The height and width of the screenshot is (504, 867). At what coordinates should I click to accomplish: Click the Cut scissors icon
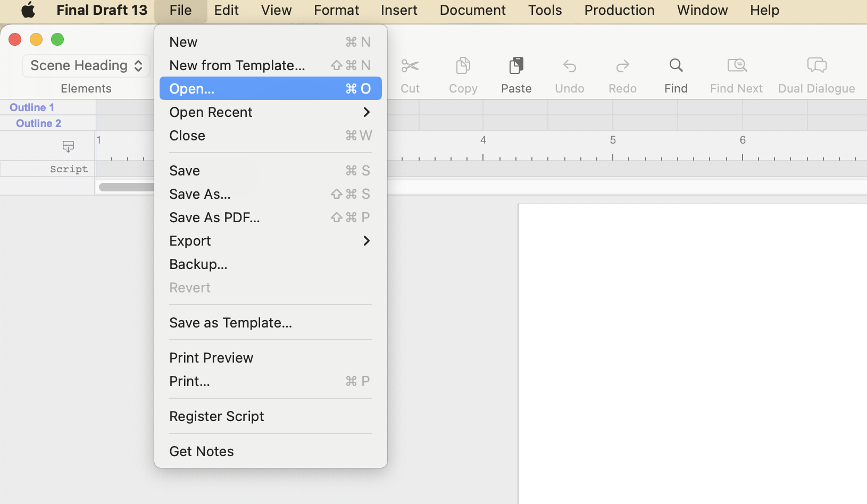point(410,66)
